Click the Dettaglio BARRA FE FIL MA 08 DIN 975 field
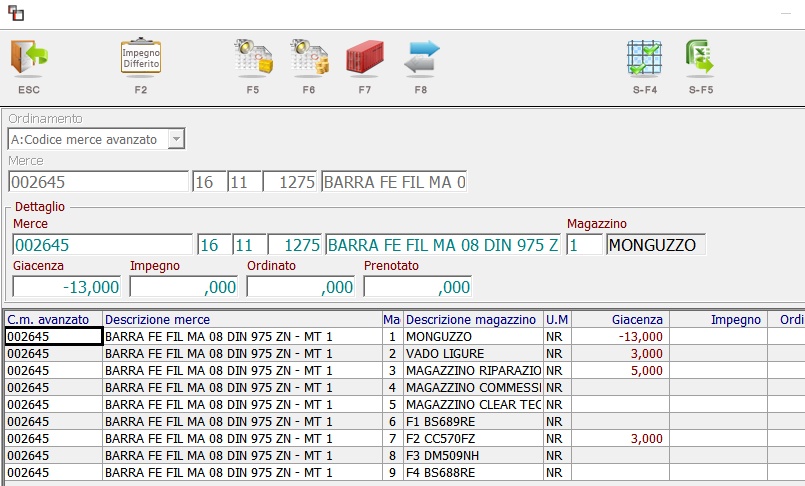This screenshot has height=486, width=805. point(443,245)
